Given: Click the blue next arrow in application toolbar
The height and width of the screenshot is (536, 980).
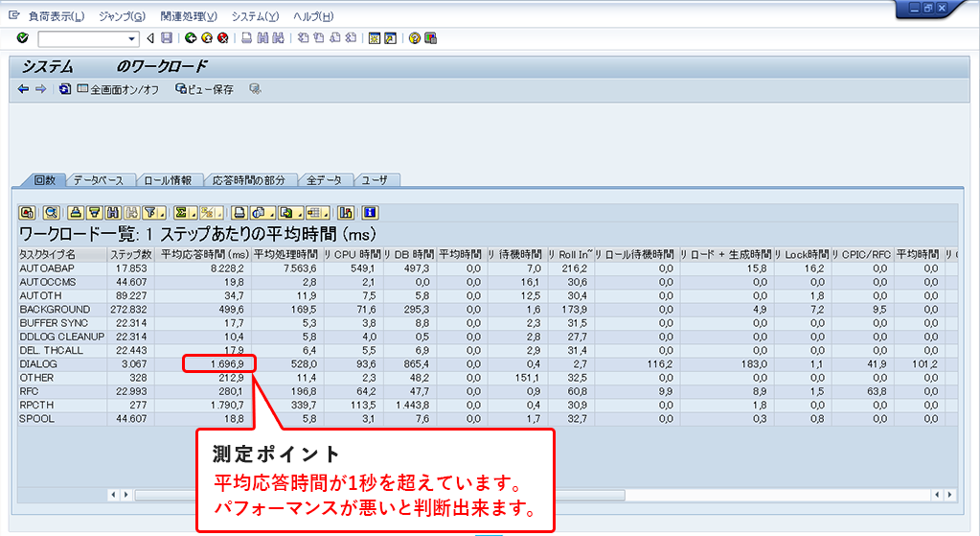Looking at the screenshot, I should (x=40, y=89).
